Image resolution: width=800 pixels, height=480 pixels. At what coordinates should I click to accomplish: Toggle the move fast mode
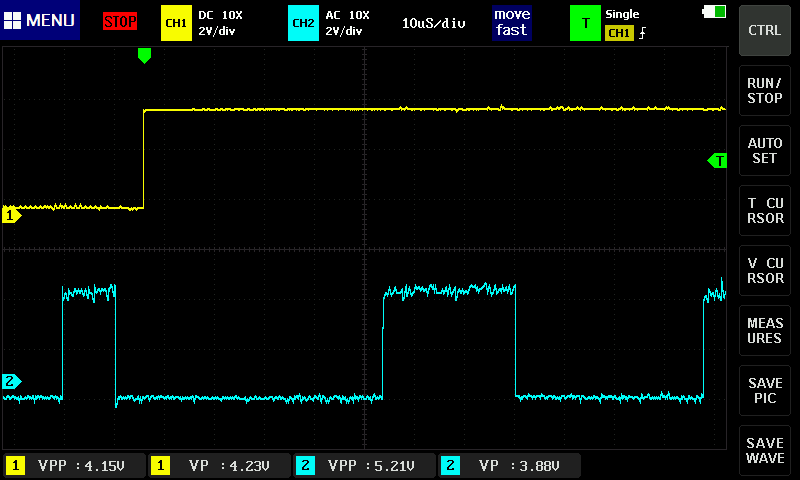point(510,22)
